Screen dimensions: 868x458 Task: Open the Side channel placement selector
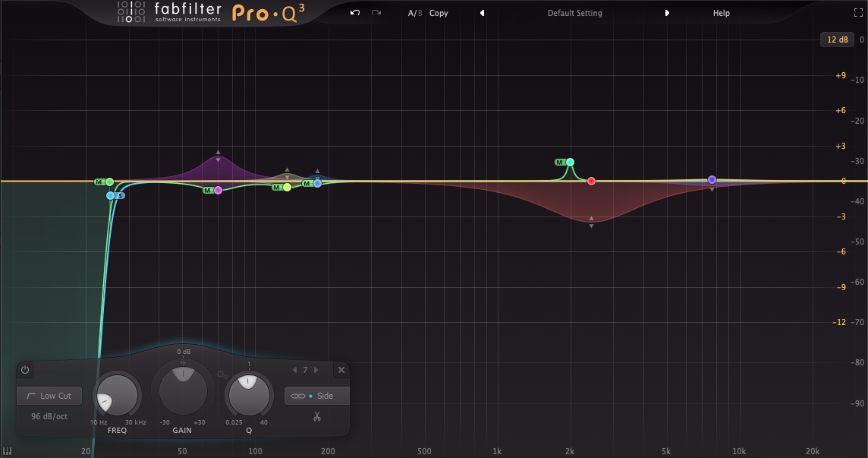(326, 396)
